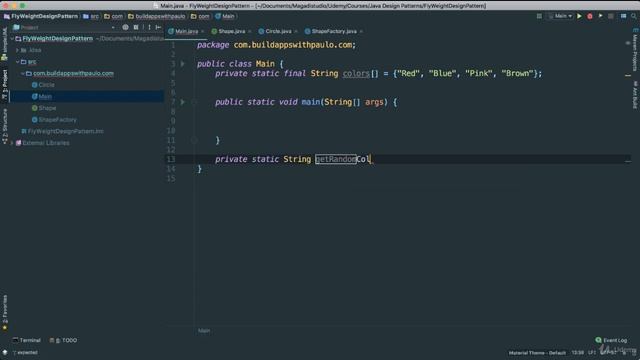This screenshot has height=360, width=640.
Task: Open the Favorites tool window side tab
Action: 5,313
